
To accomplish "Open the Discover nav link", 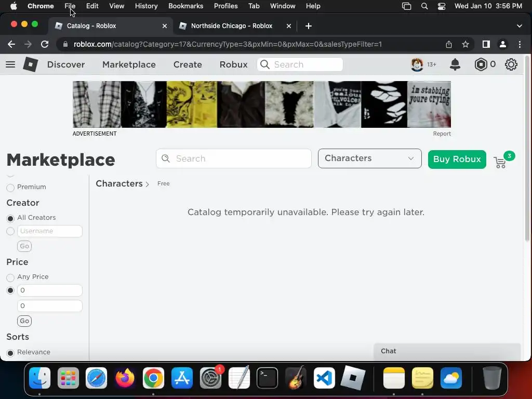I will [x=66, y=64].
